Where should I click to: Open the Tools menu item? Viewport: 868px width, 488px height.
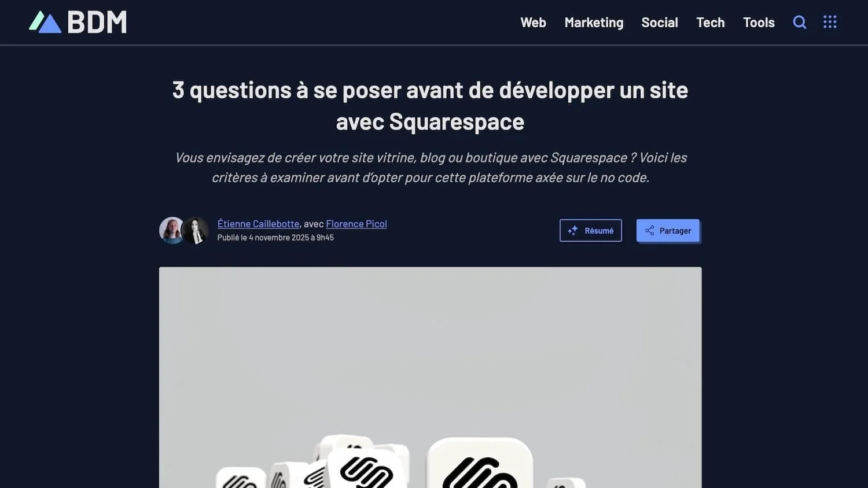tap(759, 23)
